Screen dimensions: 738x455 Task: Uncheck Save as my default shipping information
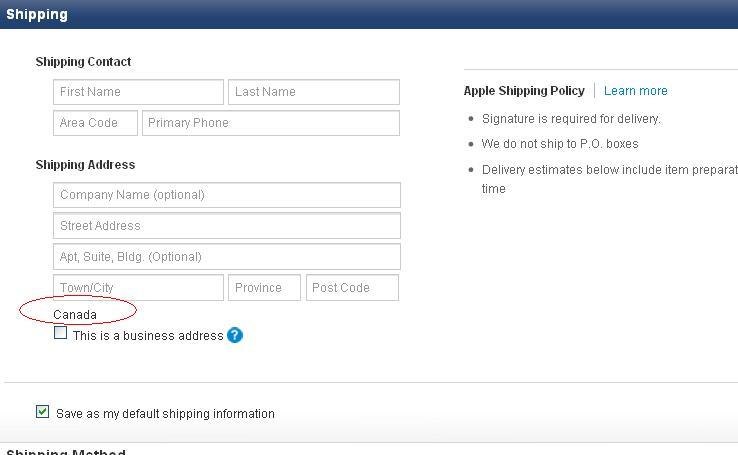tap(42, 411)
